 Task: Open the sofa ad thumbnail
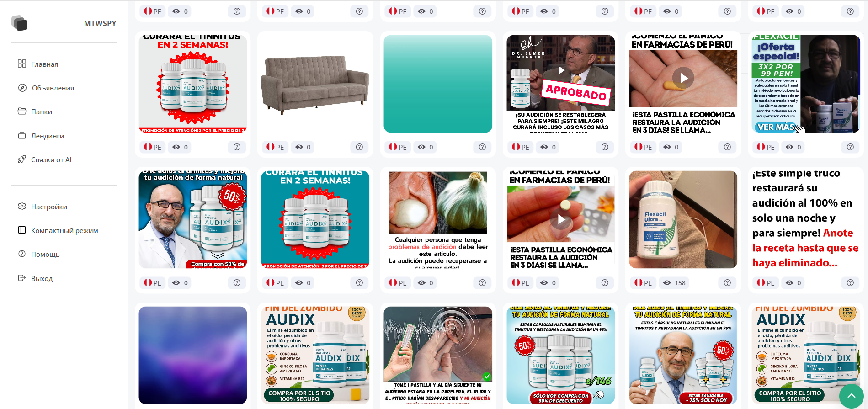point(315,84)
